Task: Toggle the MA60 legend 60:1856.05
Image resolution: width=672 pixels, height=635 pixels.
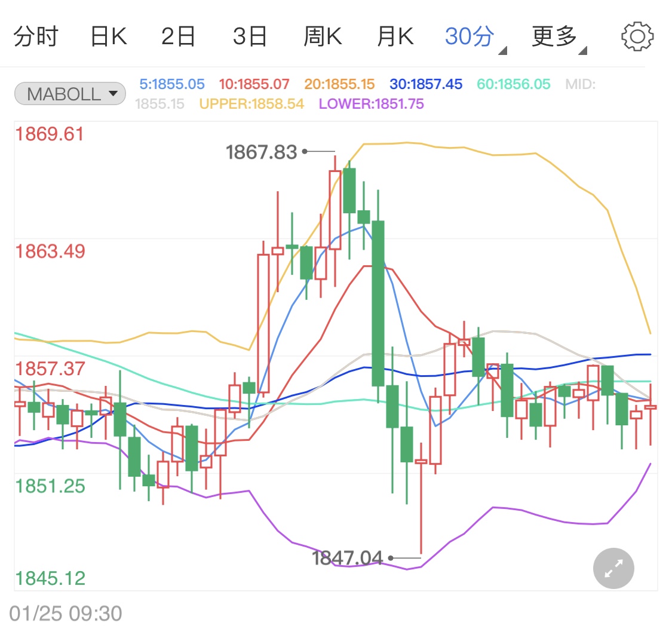Action: click(511, 84)
